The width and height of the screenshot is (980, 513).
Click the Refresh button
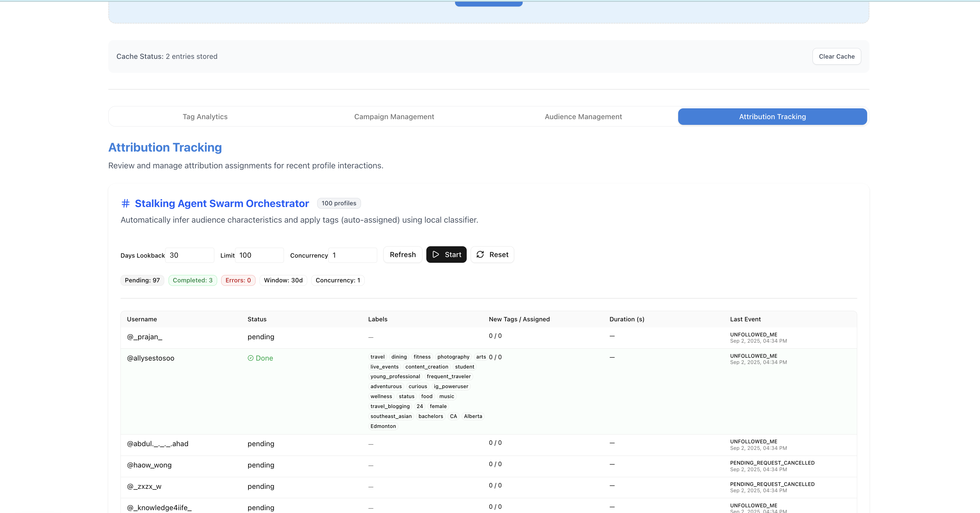click(x=402, y=255)
